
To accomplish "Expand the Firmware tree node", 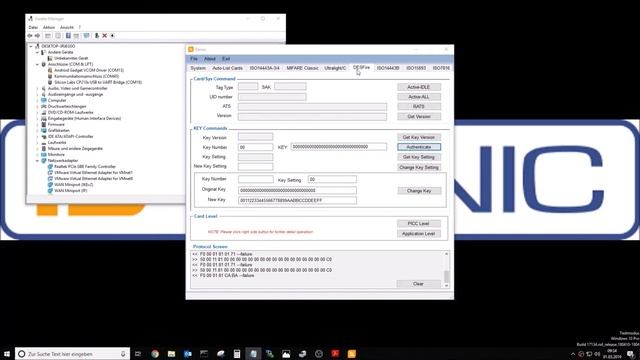I will pos(37,124).
